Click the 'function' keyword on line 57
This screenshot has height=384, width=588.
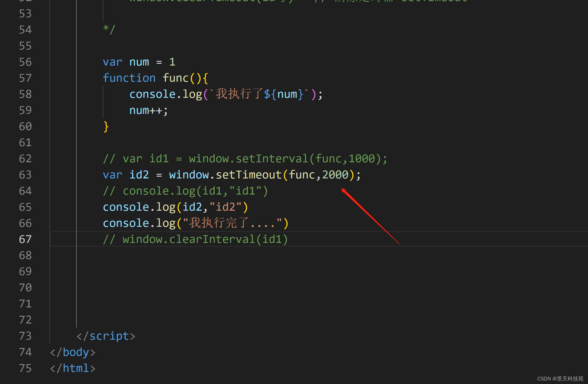tap(129, 78)
